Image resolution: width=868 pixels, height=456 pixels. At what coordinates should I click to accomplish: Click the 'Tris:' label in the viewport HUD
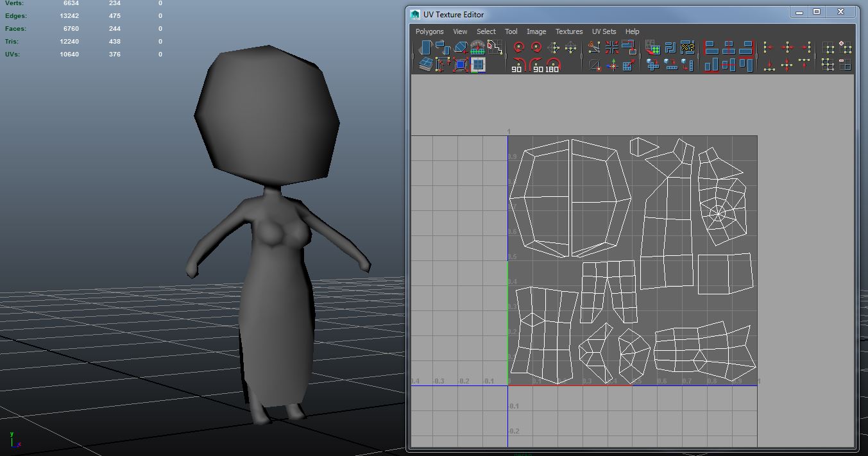[x=12, y=42]
